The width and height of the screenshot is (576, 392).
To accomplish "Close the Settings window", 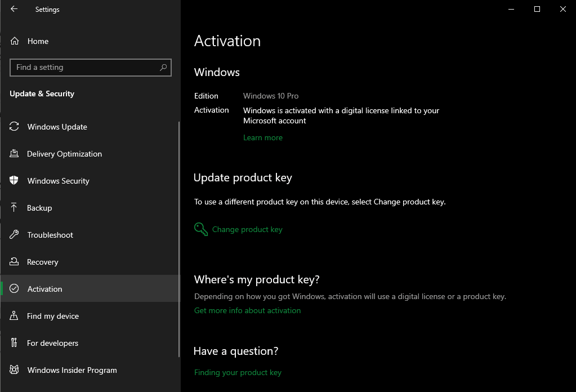I will pyautogui.click(x=563, y=9).
